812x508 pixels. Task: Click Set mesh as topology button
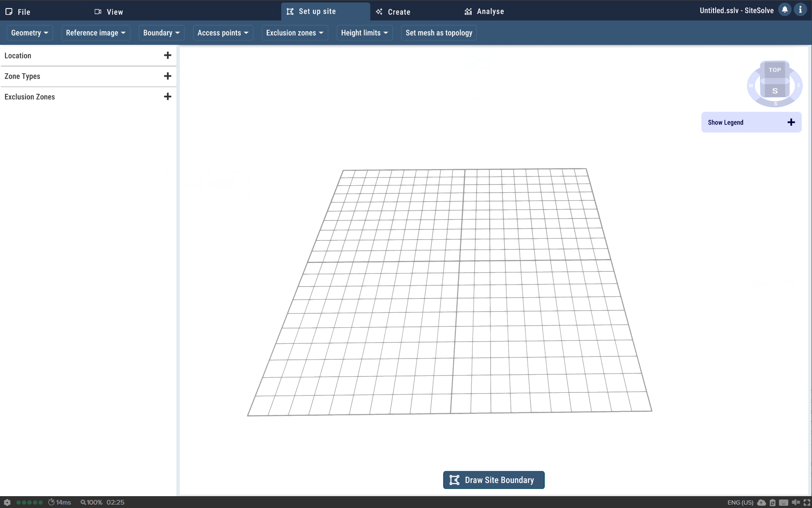[439, 33]
